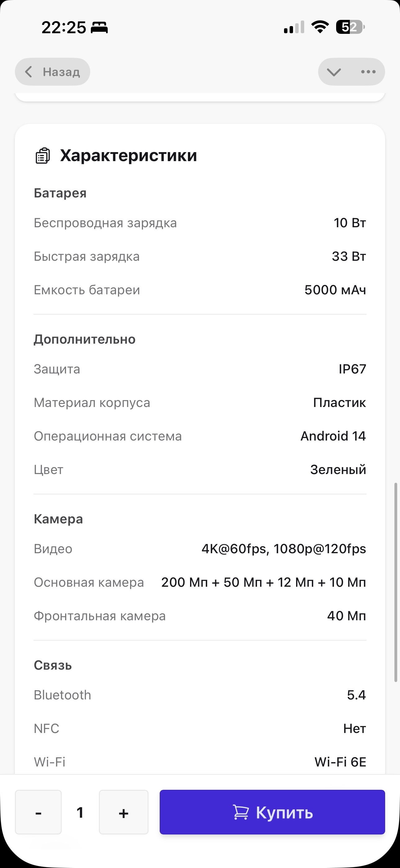400x868 pixels.
Task: Tap the Связь section heading
Action: click(53, 665)
